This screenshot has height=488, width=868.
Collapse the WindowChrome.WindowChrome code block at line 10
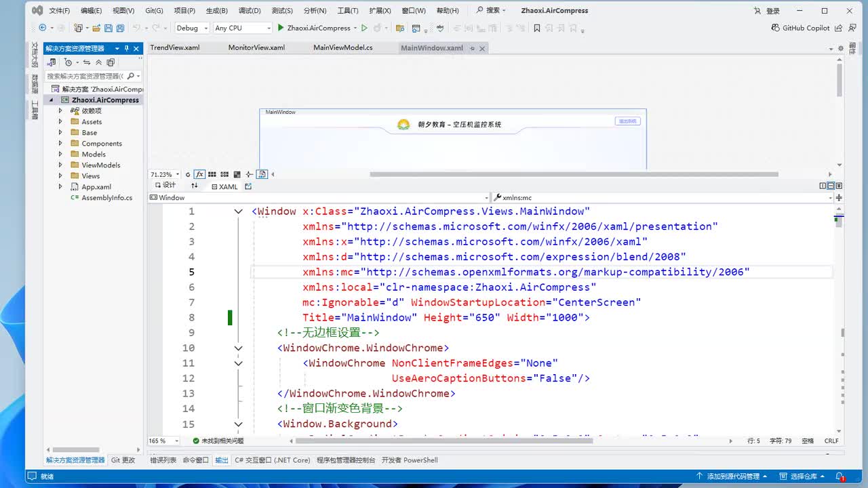[238, 348]
